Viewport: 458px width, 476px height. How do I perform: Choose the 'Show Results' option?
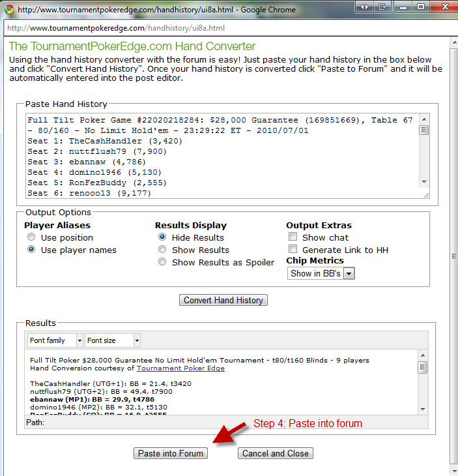tap(162, 249)
